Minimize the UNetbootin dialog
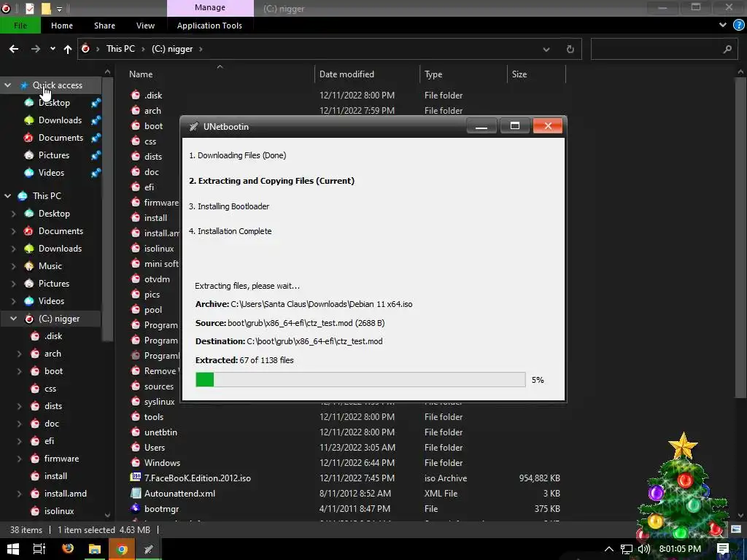 pos(481,126)
